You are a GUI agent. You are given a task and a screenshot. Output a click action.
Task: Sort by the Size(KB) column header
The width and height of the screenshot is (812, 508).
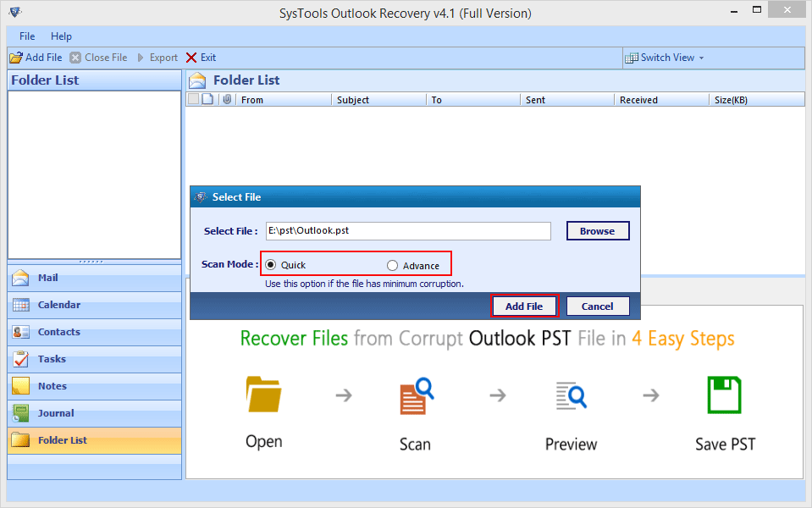757,100
